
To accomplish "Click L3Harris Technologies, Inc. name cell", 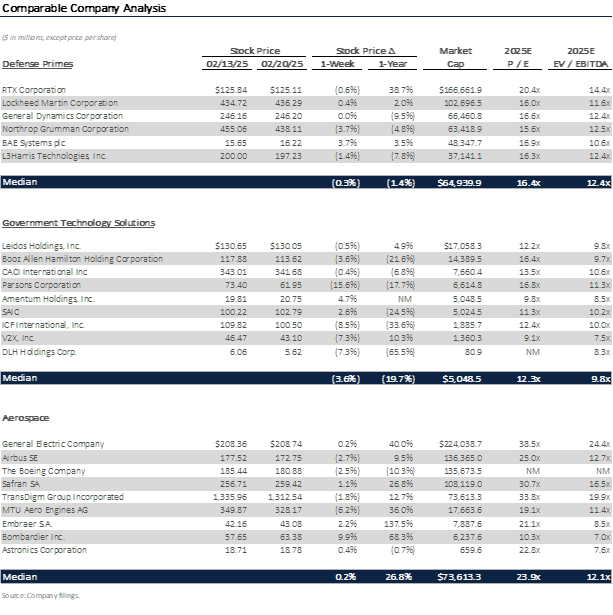I will 55,156.
